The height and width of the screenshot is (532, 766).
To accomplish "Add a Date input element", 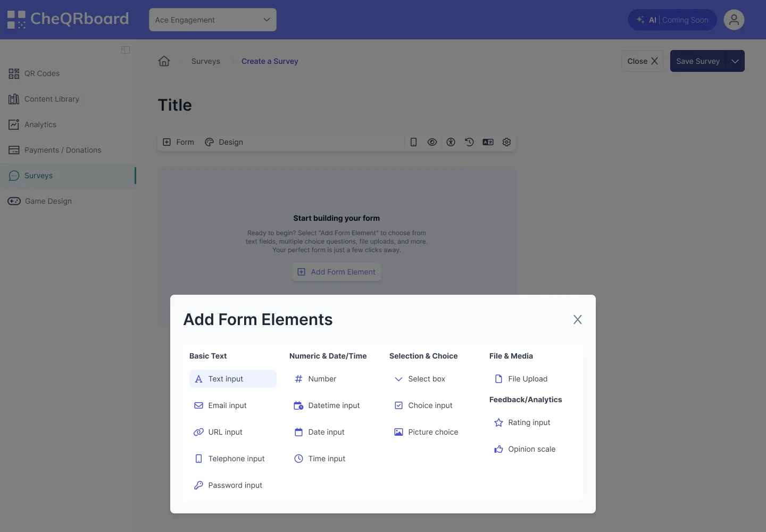I will coord(333,432).
